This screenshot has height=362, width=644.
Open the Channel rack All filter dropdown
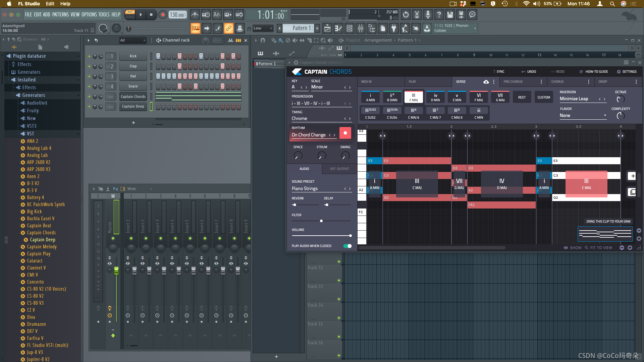[133, 40]
